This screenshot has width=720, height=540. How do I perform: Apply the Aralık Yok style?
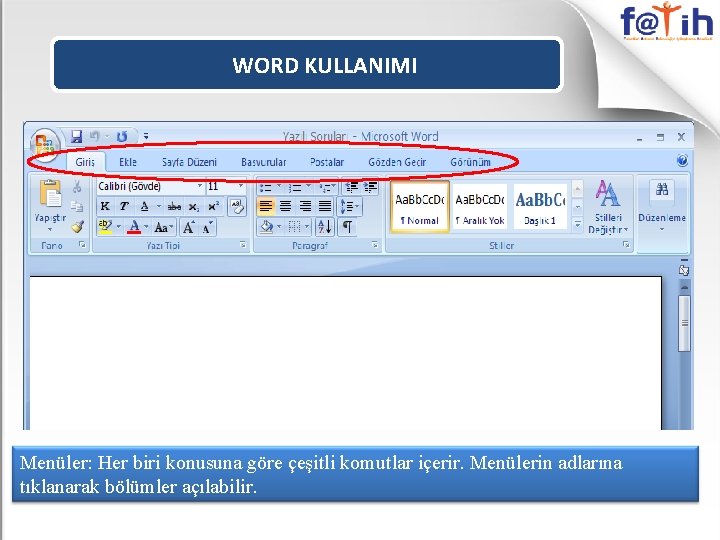480,207
